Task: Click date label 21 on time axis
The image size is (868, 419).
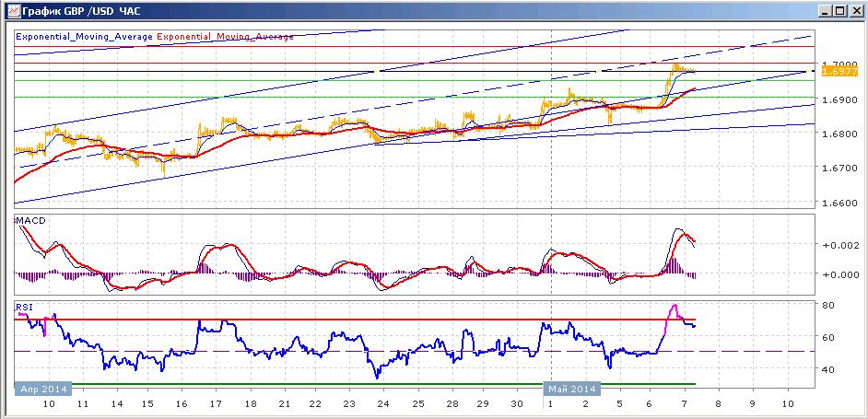Action: point(284,404)
